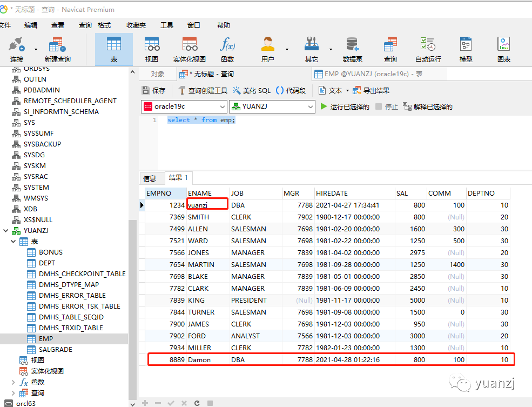This screenshot has width=532, height=407.
Task: Open the Model (模型) toolbar icon
Action: [x=466, y=50]
